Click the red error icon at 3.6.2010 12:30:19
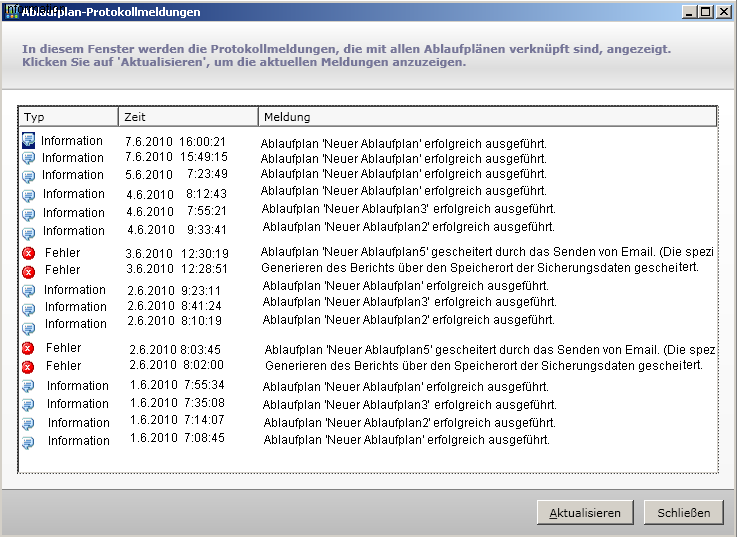This screenshot has width=737, height=537. tap(29, 253)
